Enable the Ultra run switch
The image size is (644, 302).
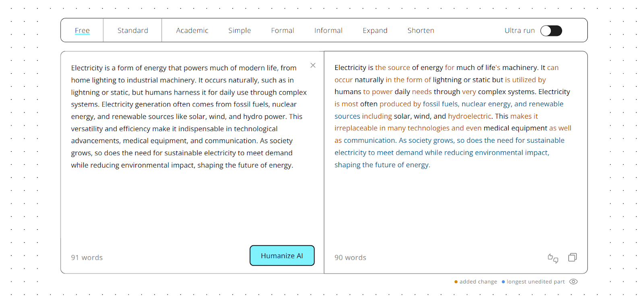click(x=551, y=31)
